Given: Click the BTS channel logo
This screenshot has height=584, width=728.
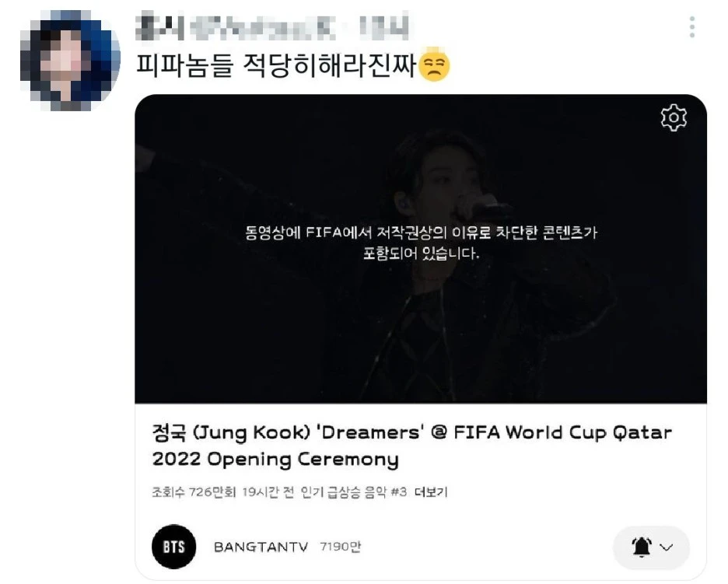Looking at the screenshot, I should point(174,547).
